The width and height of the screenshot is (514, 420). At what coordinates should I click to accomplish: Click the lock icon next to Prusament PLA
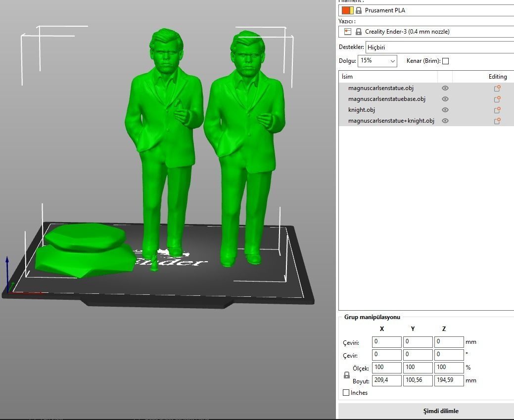pos(359,10)
